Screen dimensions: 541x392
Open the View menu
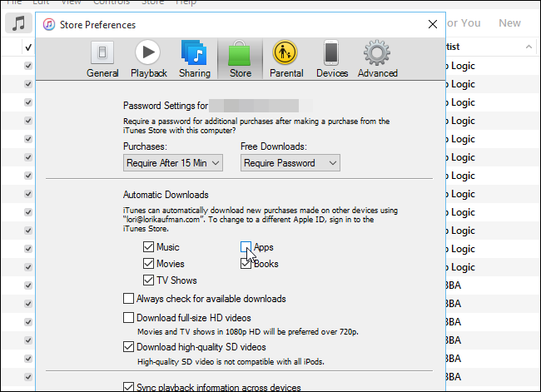pyautogui.click(x=71, y=2)
